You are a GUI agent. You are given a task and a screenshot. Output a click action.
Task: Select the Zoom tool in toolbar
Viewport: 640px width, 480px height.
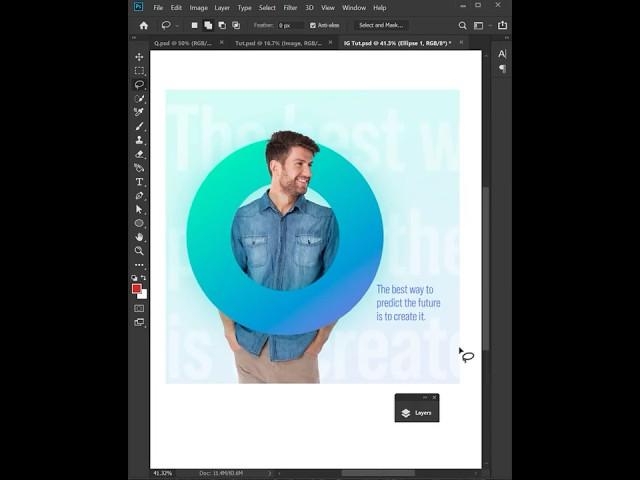point(139,251)
